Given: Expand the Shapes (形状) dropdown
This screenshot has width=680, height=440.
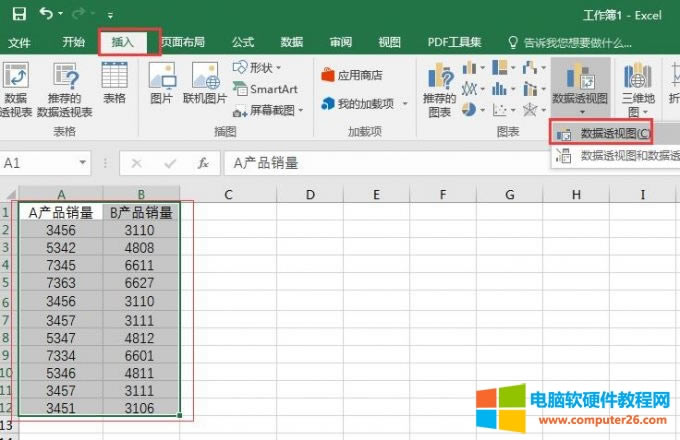Looking at the screenshot, I should tap(260, 68).
